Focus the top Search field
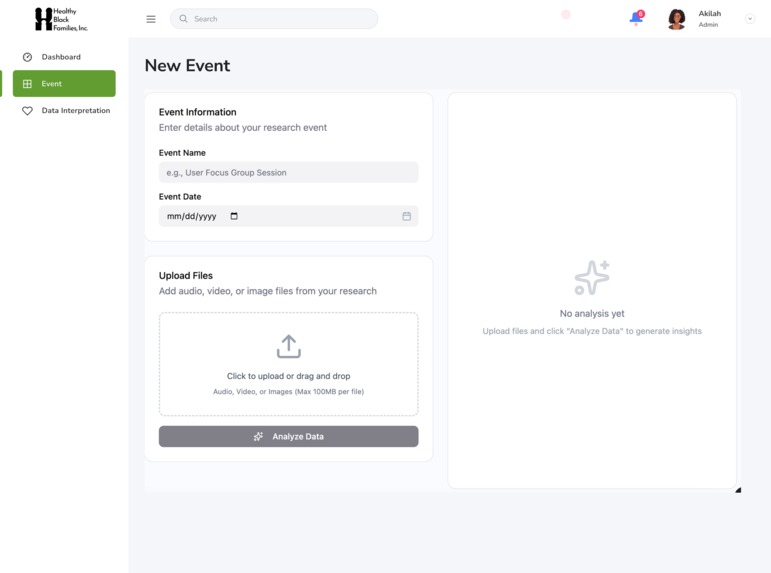 [274, 19]
